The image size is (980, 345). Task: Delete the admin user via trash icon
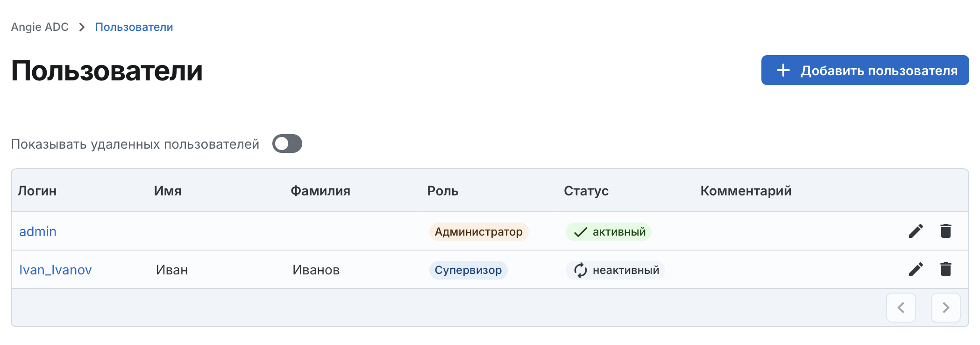click(946, 230)
